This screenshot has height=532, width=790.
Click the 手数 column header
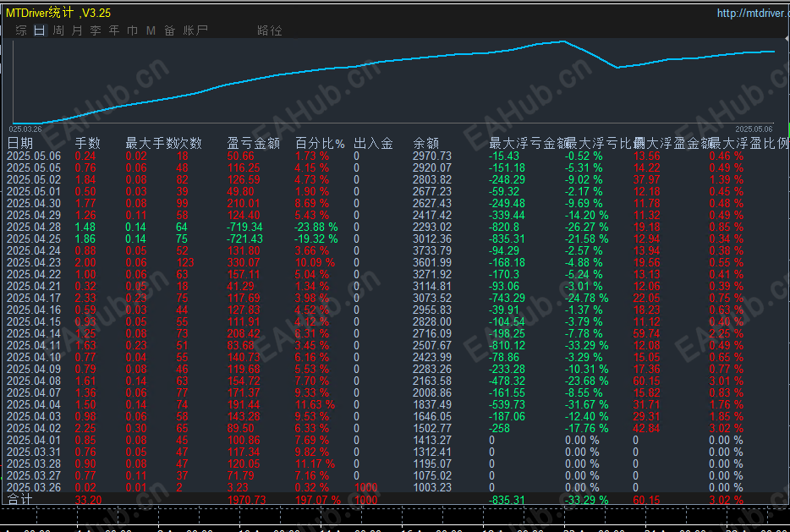click(88, 144)
